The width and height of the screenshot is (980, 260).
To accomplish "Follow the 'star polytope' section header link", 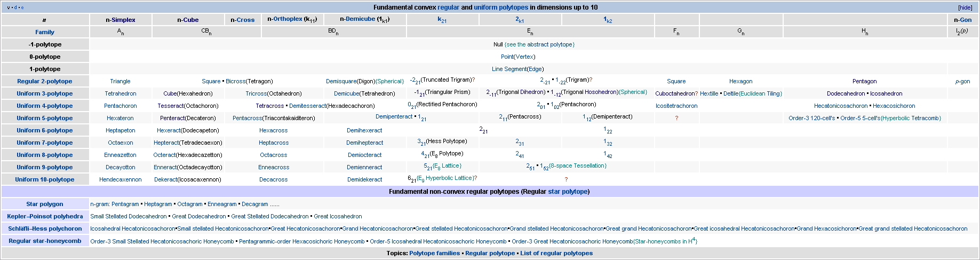I will [x=568, y=192].
